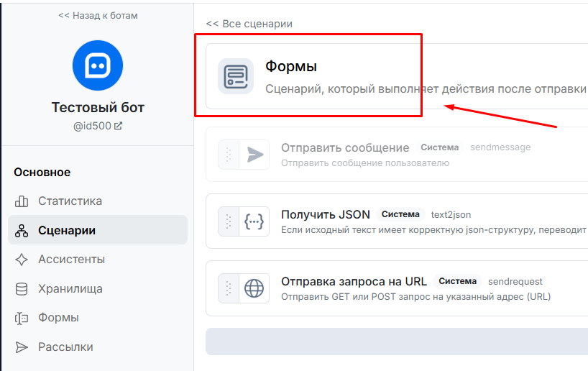Click Получить JSON block title
Viewport: 588px width, 371px height.
(326, 214)
